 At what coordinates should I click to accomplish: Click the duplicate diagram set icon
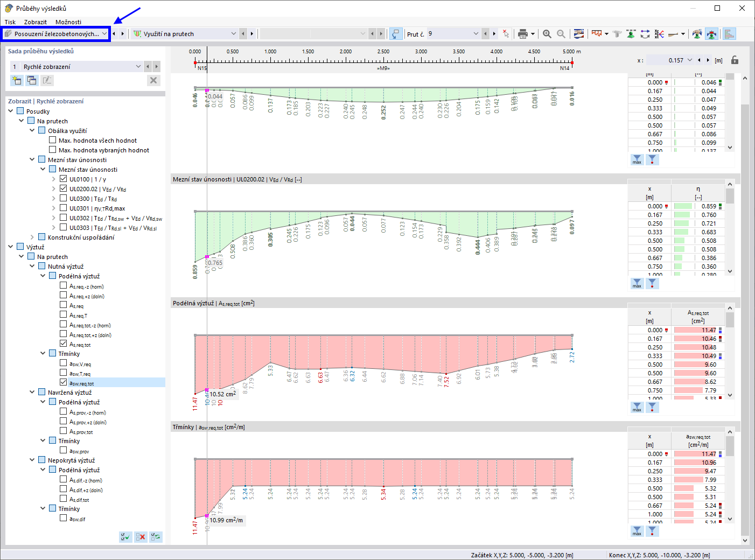[32, 80]
